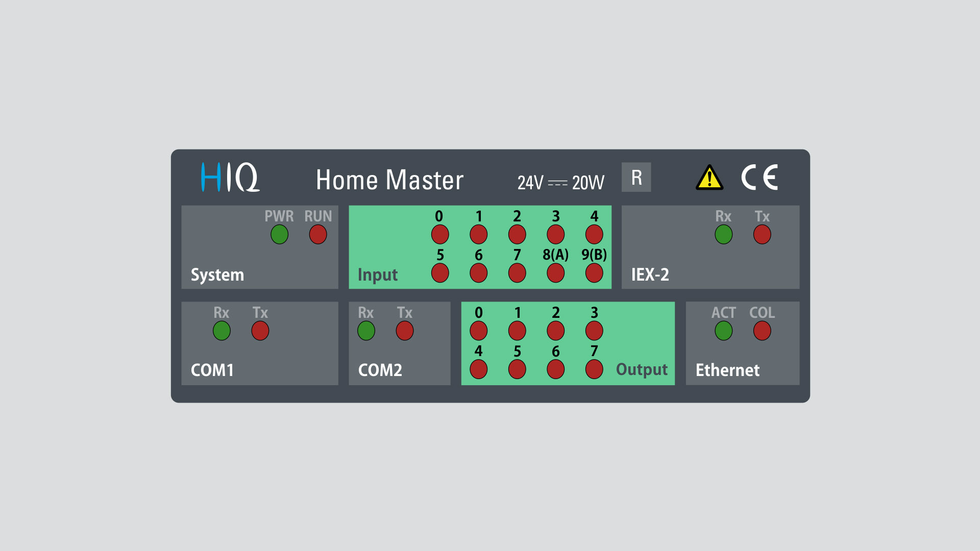Click the Ethernet ACT green LED
Screen dimensions: 980x551
click(x=723, y=331)
